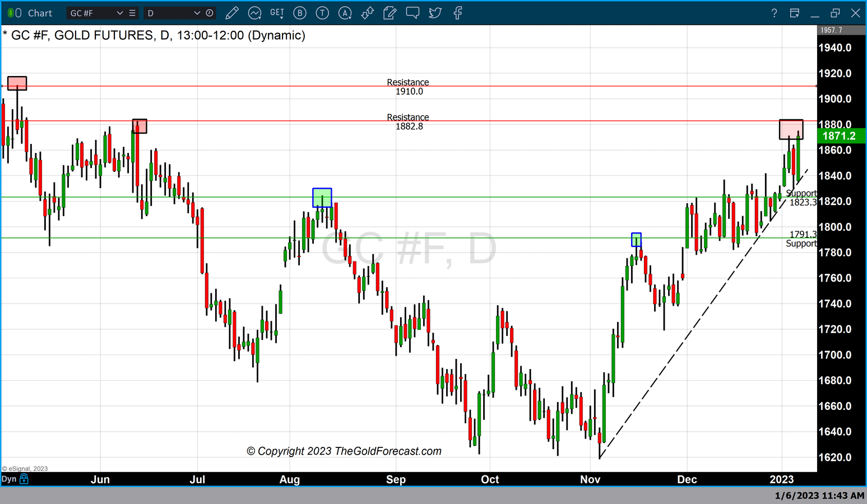Open the symbol list menu icon
The image size is (867, 504).
coord(132,13)
